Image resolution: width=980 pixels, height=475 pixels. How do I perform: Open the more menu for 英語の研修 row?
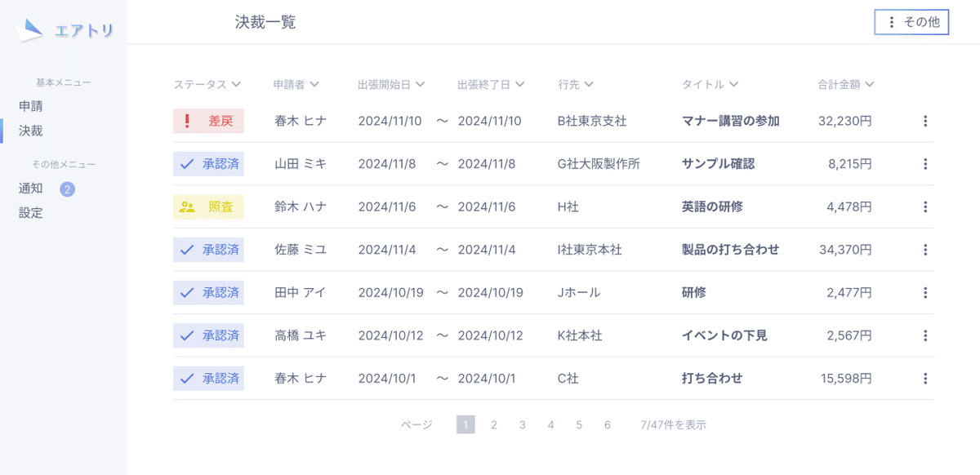point(925,206)
